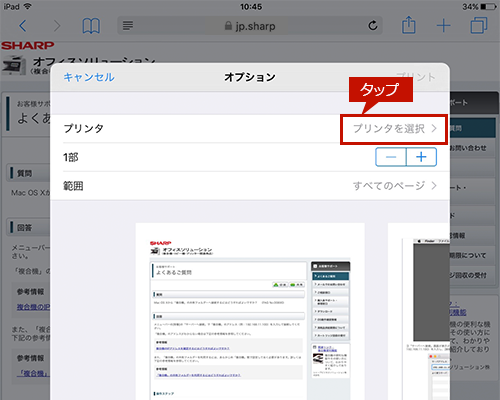Tap the 範囲 row label
This screenshot has width=500, height=400.
point(73,186)
